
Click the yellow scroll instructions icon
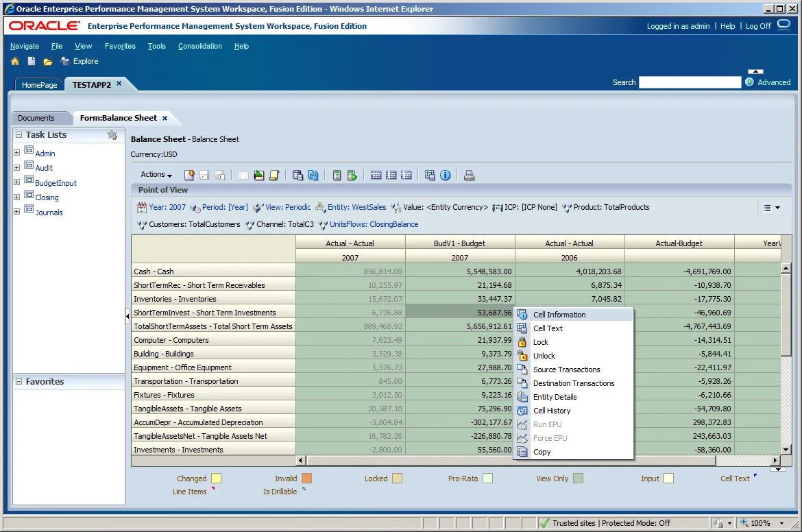(274, 176)
